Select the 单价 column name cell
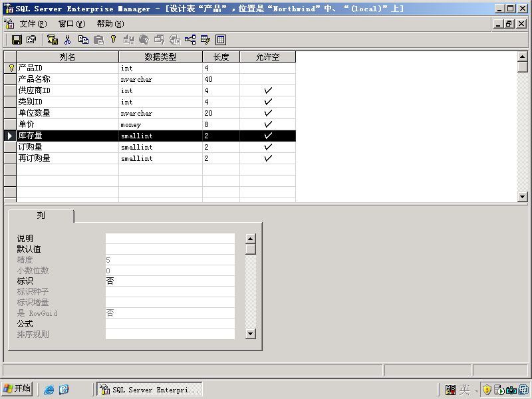This screenshot has height=399, width=532. click(x=68, y=124)
